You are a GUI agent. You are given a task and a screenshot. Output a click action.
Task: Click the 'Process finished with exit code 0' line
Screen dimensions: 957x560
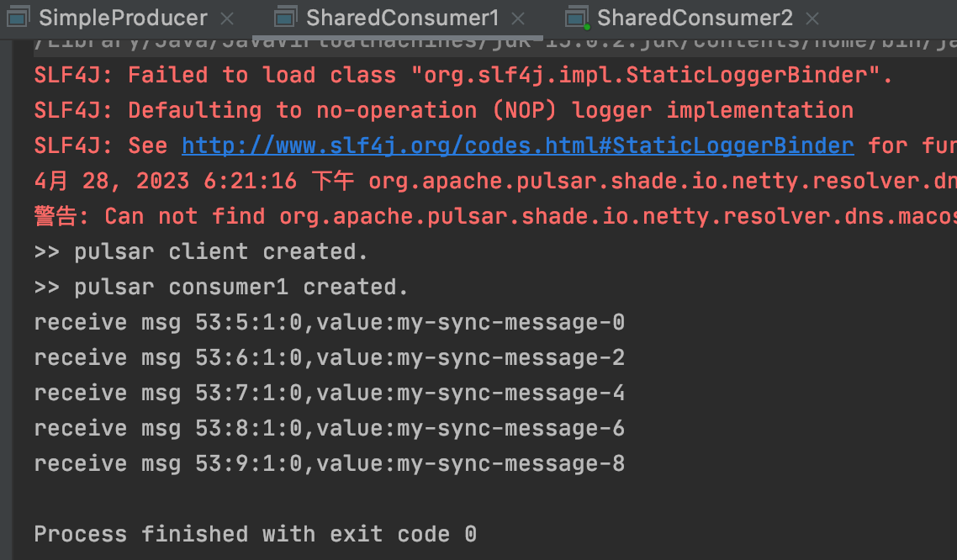(x=255, y=535)
